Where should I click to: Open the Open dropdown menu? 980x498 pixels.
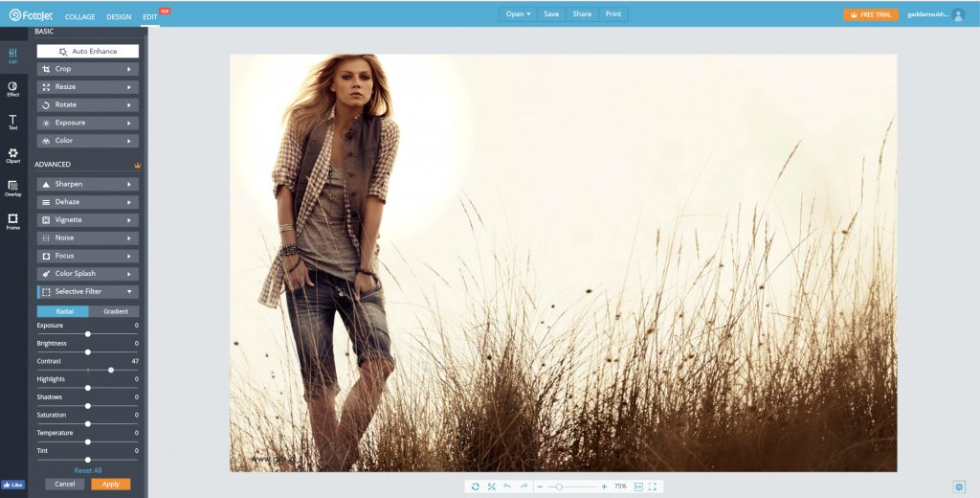click(518, 13)
